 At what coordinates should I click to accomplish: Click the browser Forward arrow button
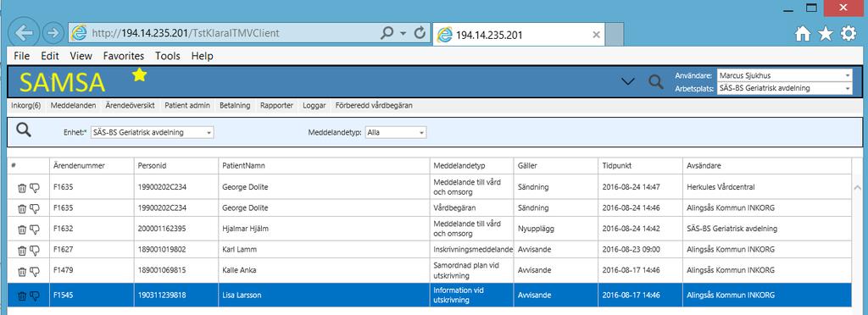coord(53,33)
